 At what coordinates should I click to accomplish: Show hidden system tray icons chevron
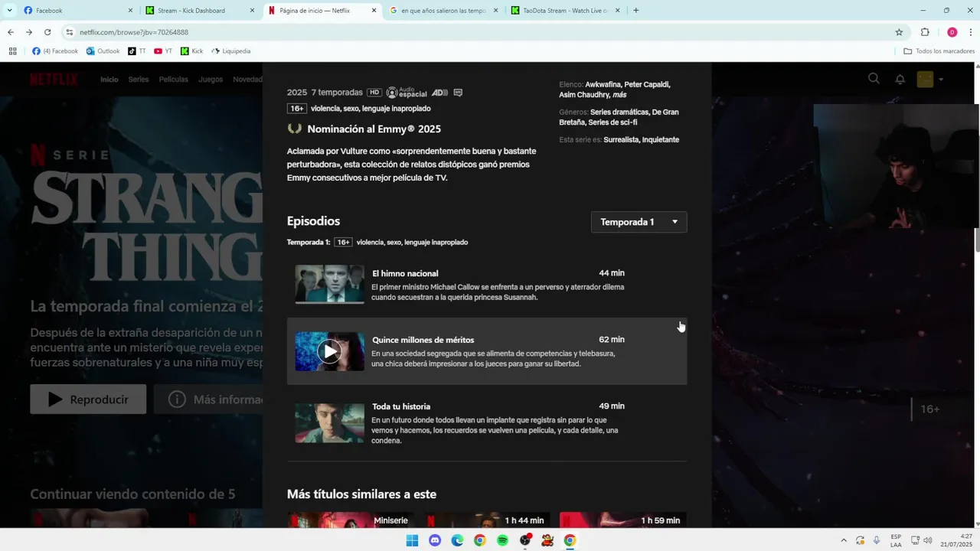[x=844, y=540]
